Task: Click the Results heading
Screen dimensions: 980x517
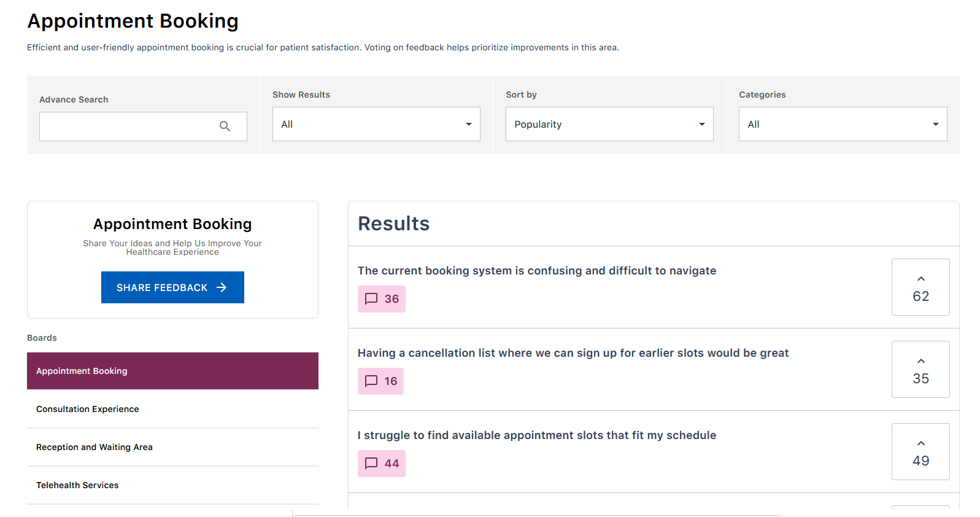Action: [394, 224]
